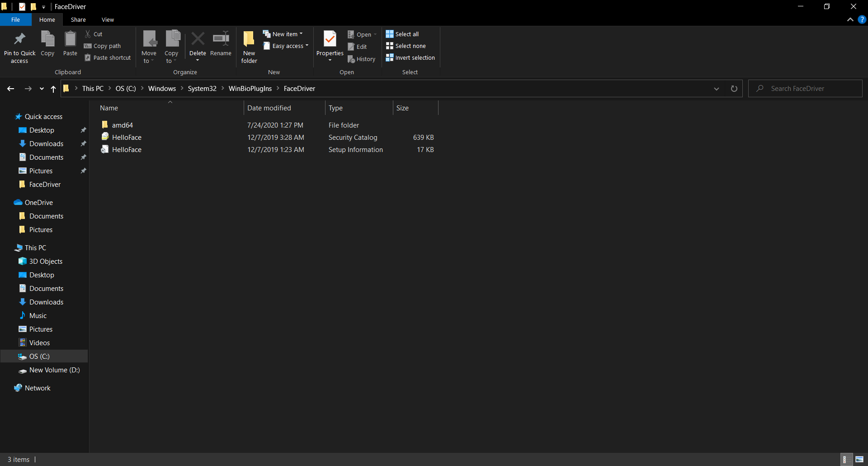
Task: Click the Cut scissors option
Action: pyautogui.click(x=94, y=34)
